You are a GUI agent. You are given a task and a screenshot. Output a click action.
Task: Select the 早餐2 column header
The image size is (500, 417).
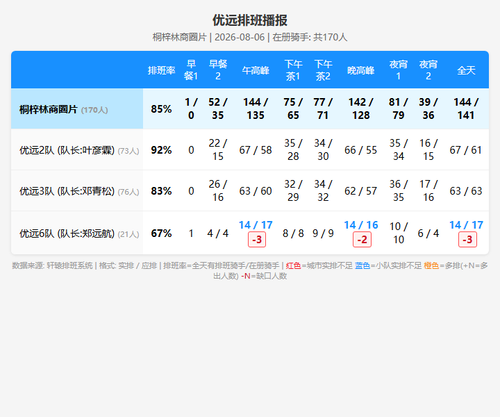pyautogui.click(x=218, y=70)
